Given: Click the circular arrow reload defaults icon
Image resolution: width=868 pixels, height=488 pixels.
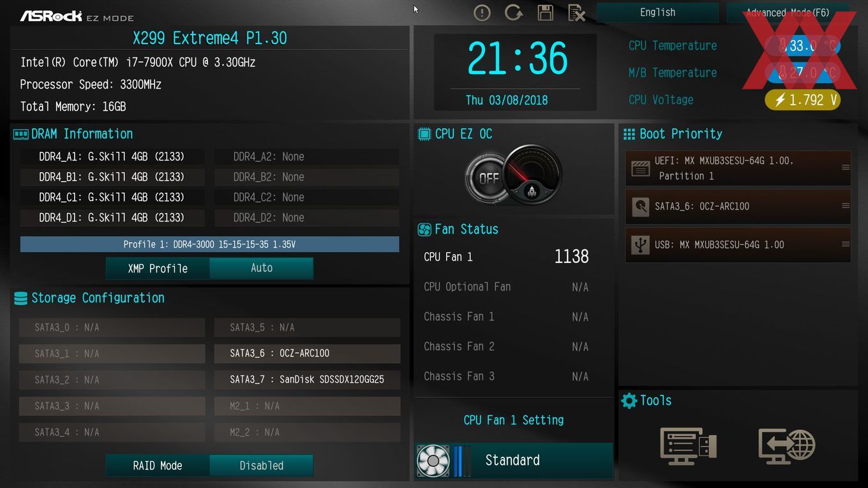Looking at the screenshot, I should click(x=513, y=13).
